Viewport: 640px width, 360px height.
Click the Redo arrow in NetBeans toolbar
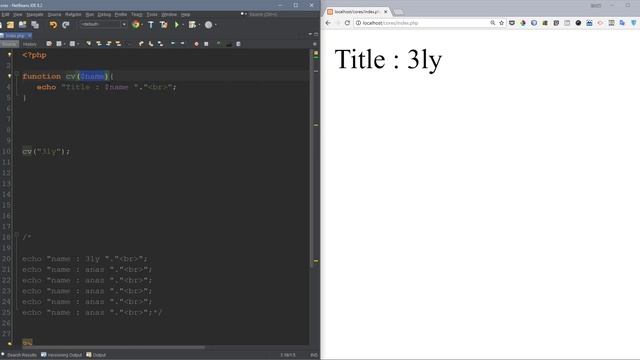(x=66, y=25)
